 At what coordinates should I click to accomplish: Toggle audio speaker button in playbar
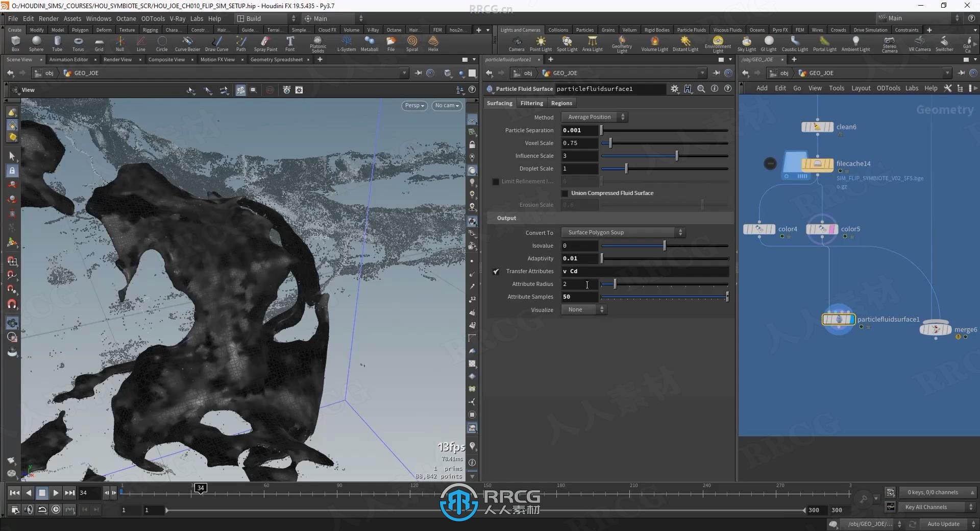point(29,510)
